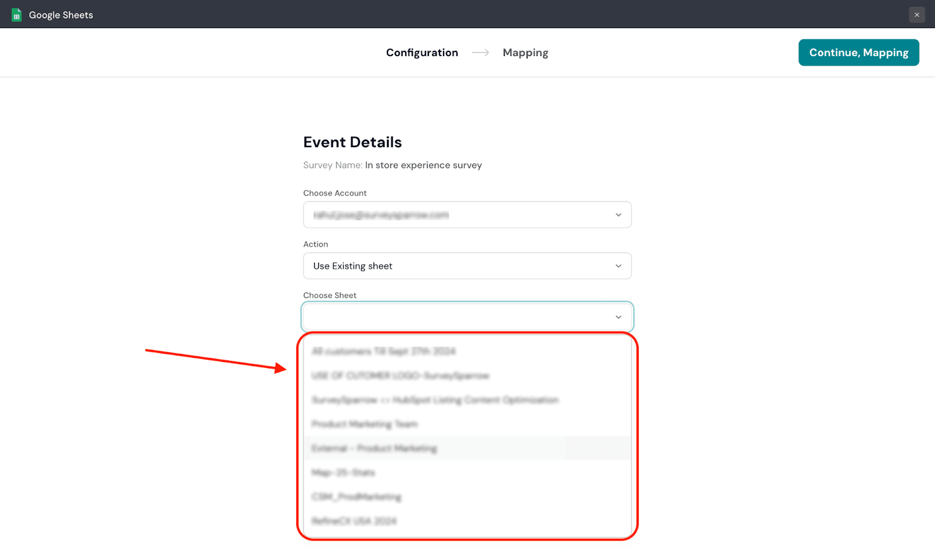
Task: Pick the 'RefineCX USA 2024' sheet
Action: pyautogui.click(x=354, y=521)
